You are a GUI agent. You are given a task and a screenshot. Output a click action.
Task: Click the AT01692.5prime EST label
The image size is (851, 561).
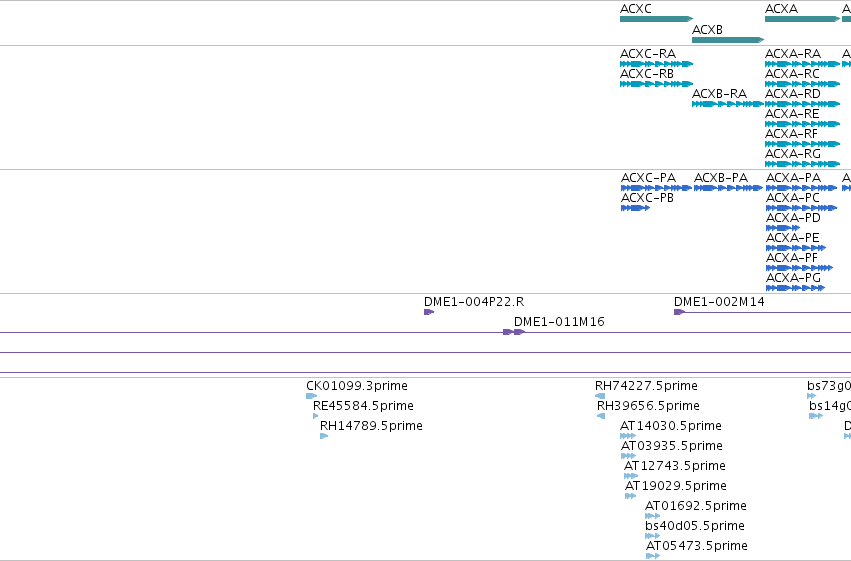pyautogui.click(x=696, y=506)
